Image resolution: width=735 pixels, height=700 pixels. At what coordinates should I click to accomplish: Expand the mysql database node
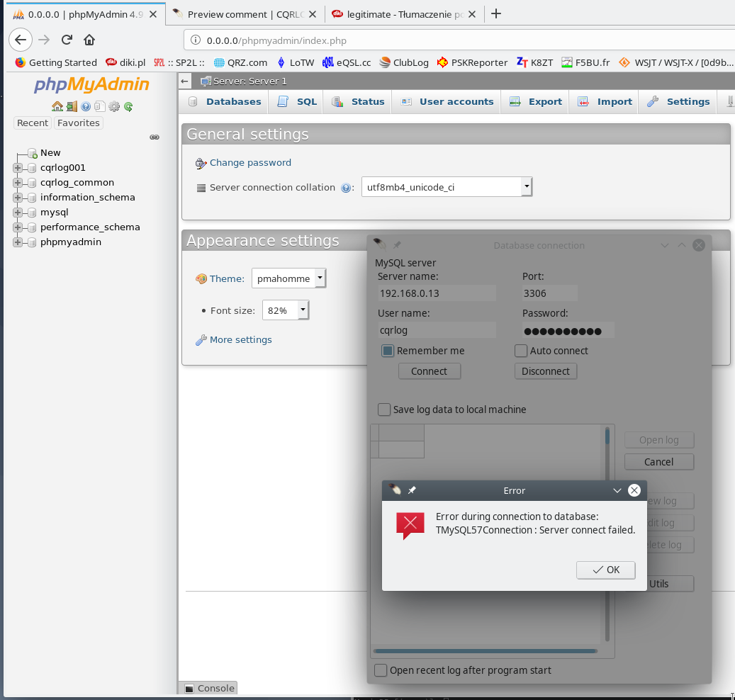point(18,213)
